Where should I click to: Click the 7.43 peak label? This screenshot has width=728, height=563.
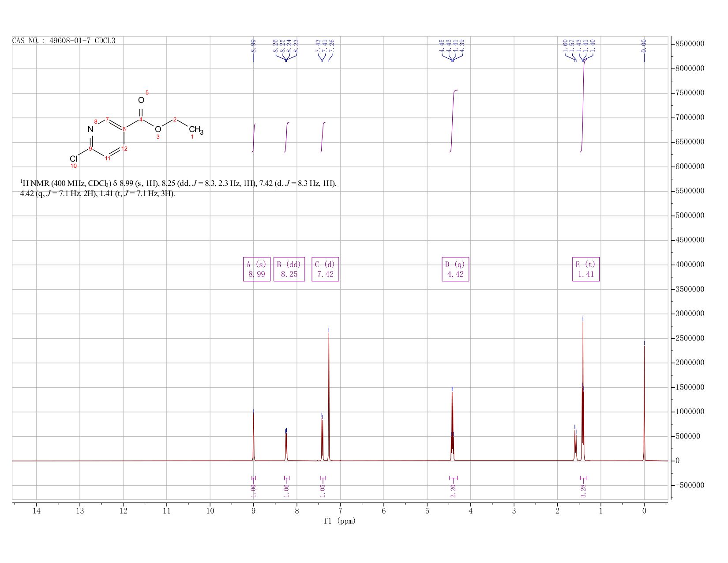[318, 45]
